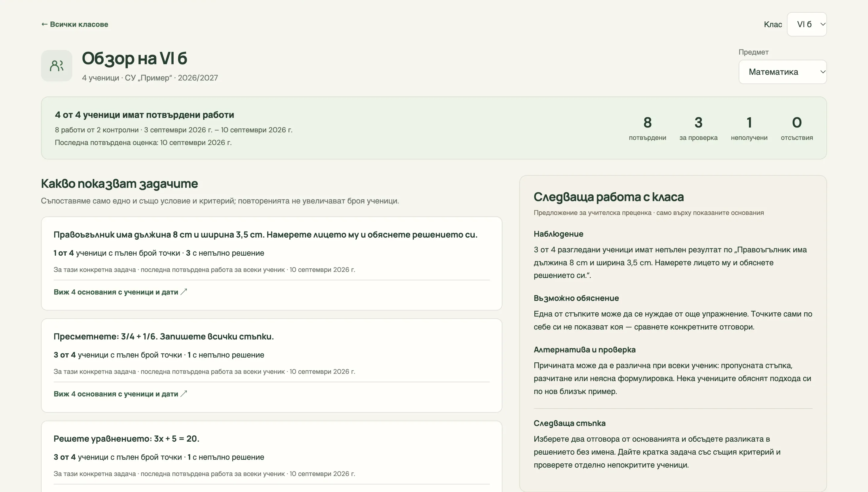Click the 'Следваща работа с класа' heading
This screenshot has width=868, height=492.
tap(609, 197)
